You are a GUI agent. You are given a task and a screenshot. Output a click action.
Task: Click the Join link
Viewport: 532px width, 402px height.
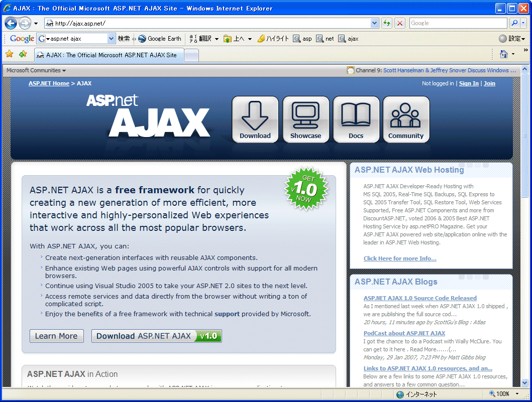tap(489, 83)
